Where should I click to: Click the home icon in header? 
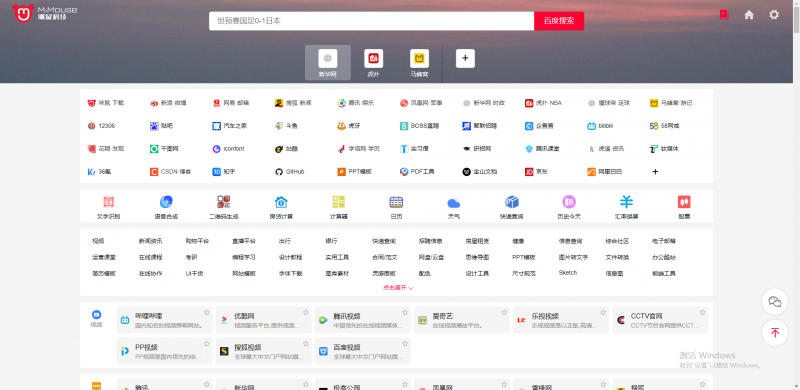pos(749,15)
